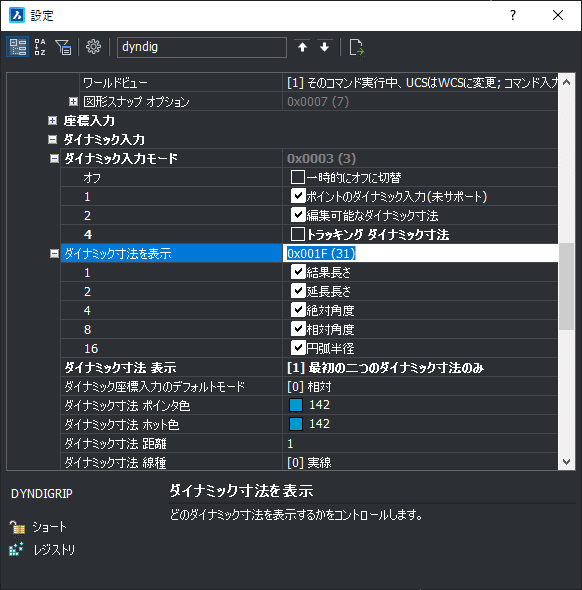Click the filter settings icon
Screen dimensions: 582x590
click(x=63, y=47)
